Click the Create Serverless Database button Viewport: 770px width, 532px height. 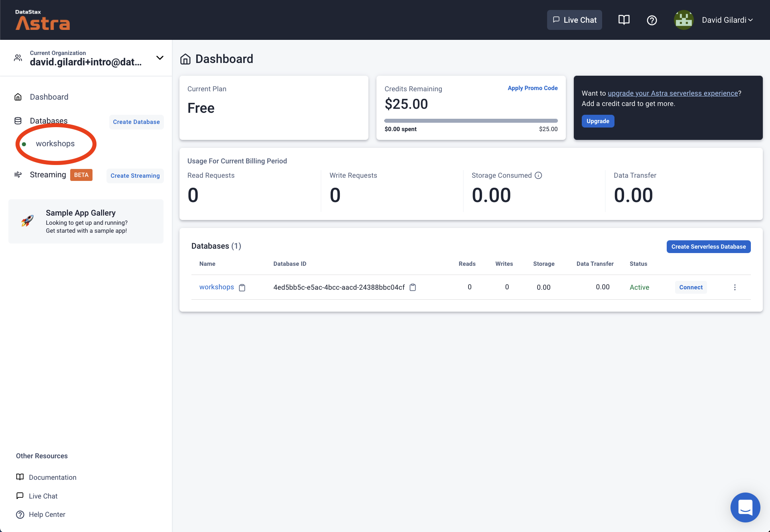point(708,247)
